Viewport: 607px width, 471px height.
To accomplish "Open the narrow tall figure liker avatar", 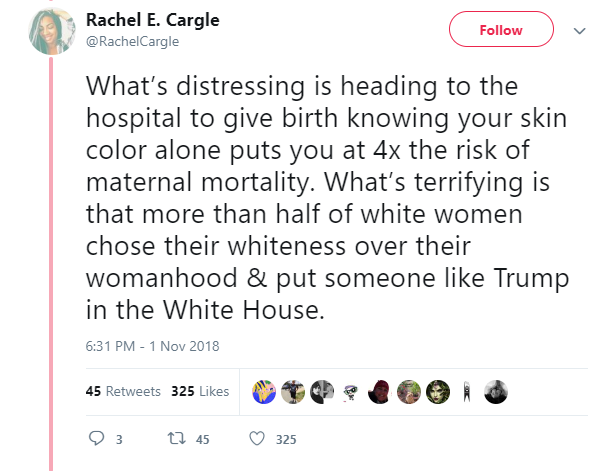I will coord(467,392).
